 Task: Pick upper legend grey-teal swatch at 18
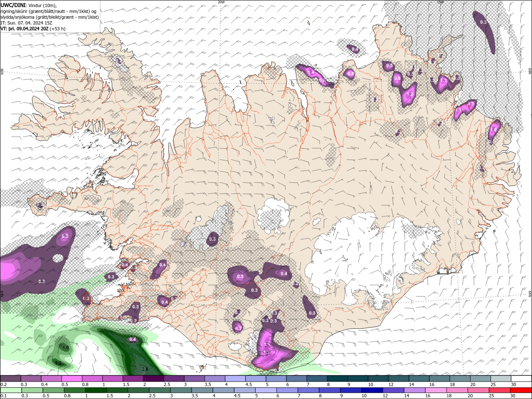461,379
